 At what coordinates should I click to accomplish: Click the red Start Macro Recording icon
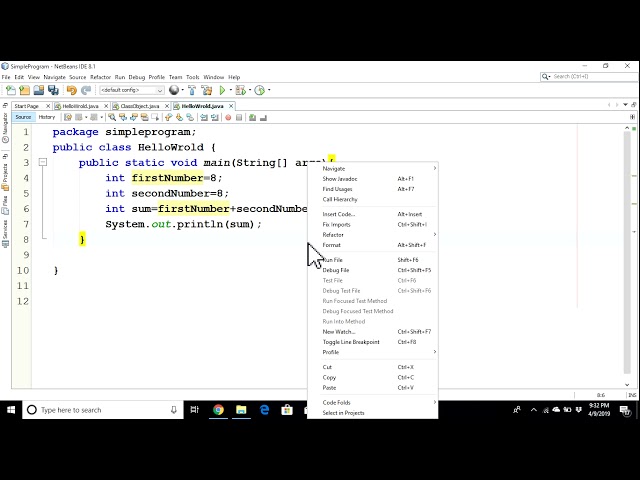tap(228, 118)
